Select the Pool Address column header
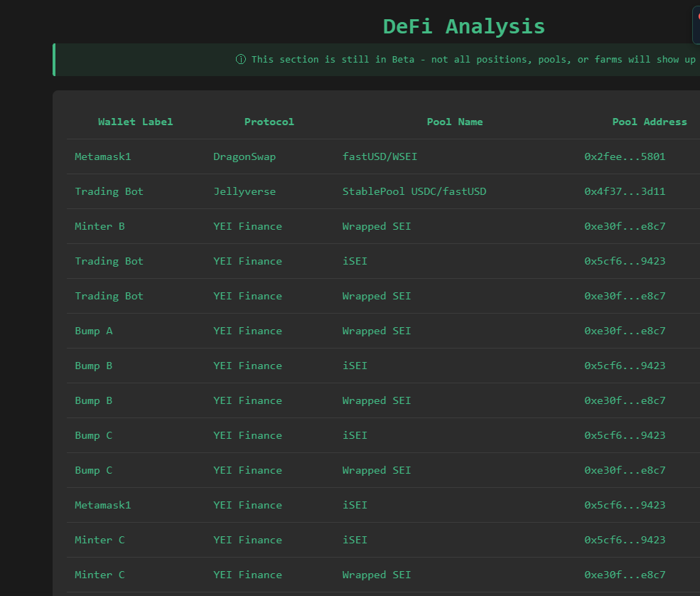This screenshot has width=700, height=596. [650, 122]
